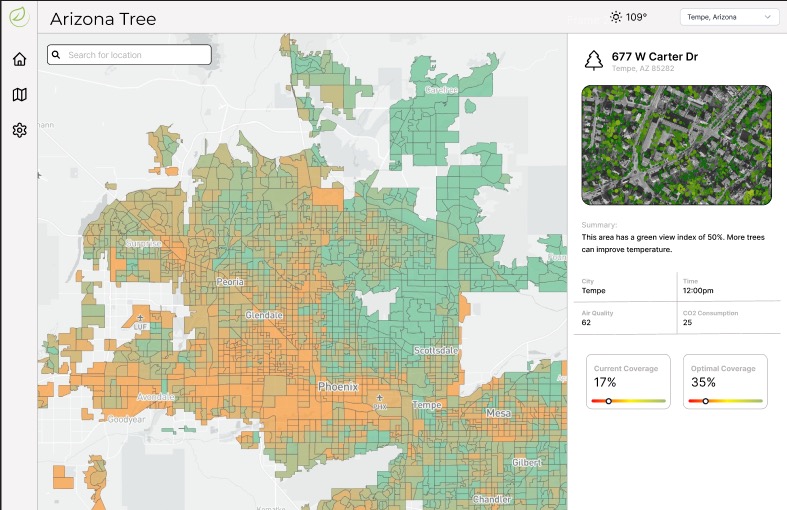Click the Tempe label on the map
The image size is (787, 510).
pyautogui.click(x=427, y=405)
